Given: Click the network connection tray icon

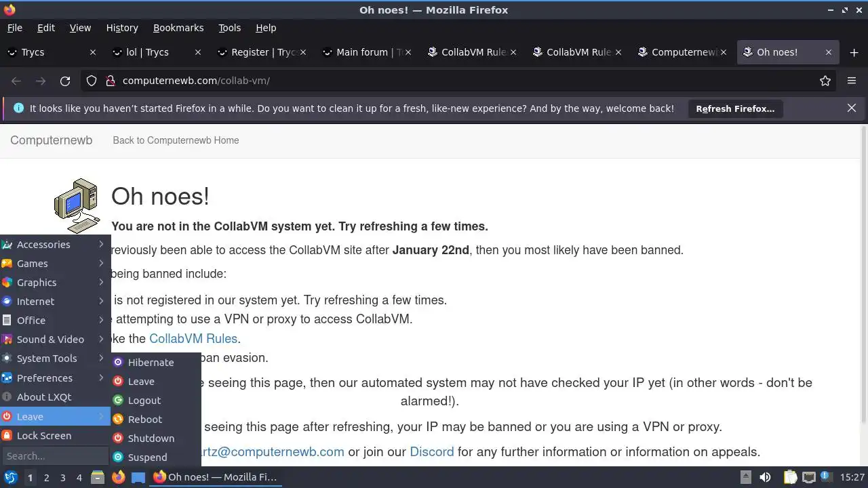Looking at the screenshot, I should (x=808, y=477).
